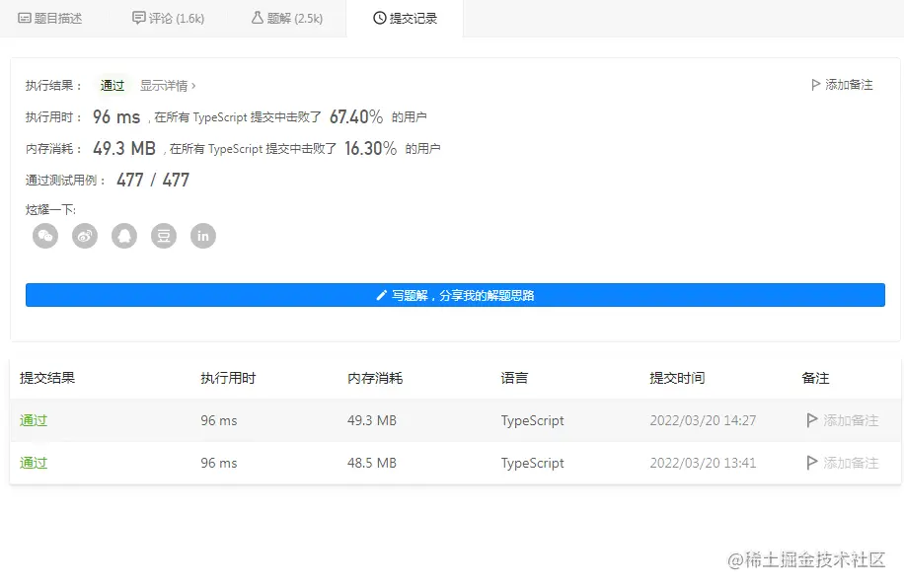
Task: Share result via QQ penguin icon
Action: tap(124, 236)
